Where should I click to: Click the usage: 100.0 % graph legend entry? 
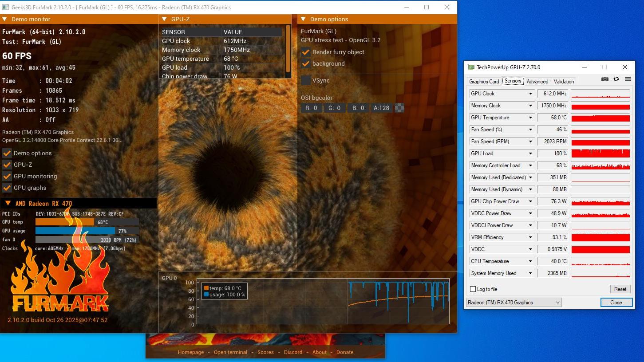pos(224,295)
